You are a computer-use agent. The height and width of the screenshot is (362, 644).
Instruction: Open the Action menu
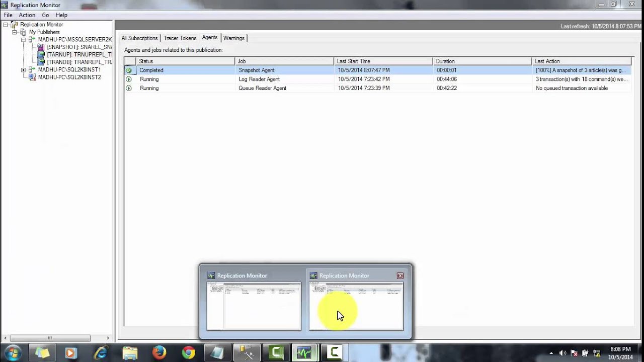(27, 15)
